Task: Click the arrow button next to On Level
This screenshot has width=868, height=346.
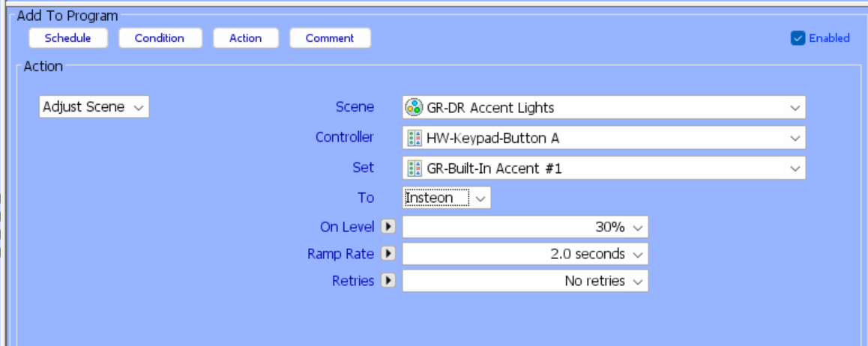Action: point(388,227)
